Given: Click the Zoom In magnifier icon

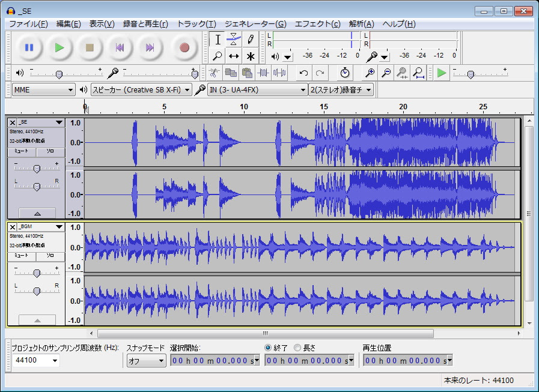Looking at the screenshot, I should tap(370, 73).
